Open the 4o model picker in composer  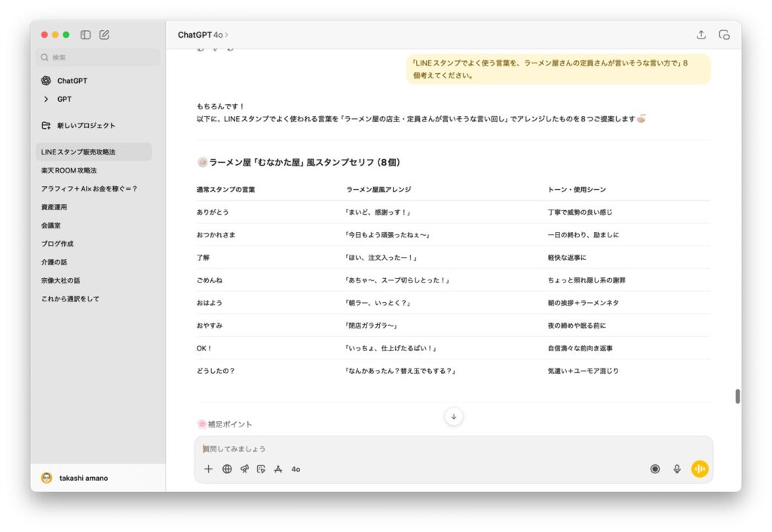[296, 469]
